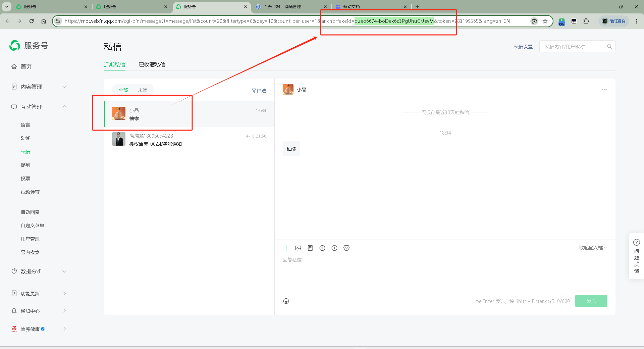644x349 pixels.
Task: Switch message filter to 未读
Action: (143, 90)
